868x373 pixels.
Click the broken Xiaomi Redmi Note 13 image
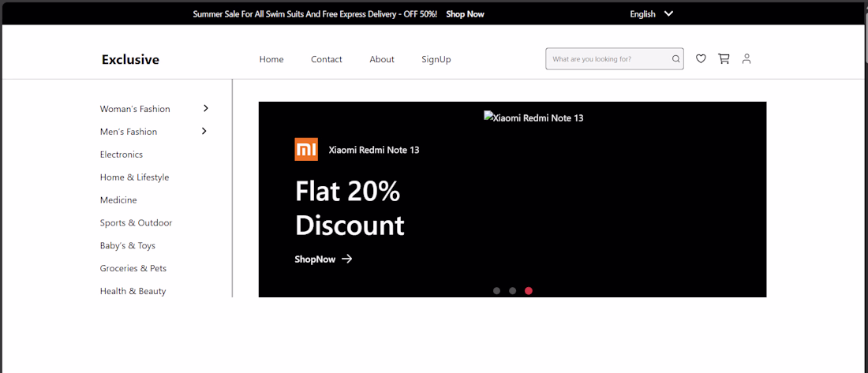[x=533, y=117]
